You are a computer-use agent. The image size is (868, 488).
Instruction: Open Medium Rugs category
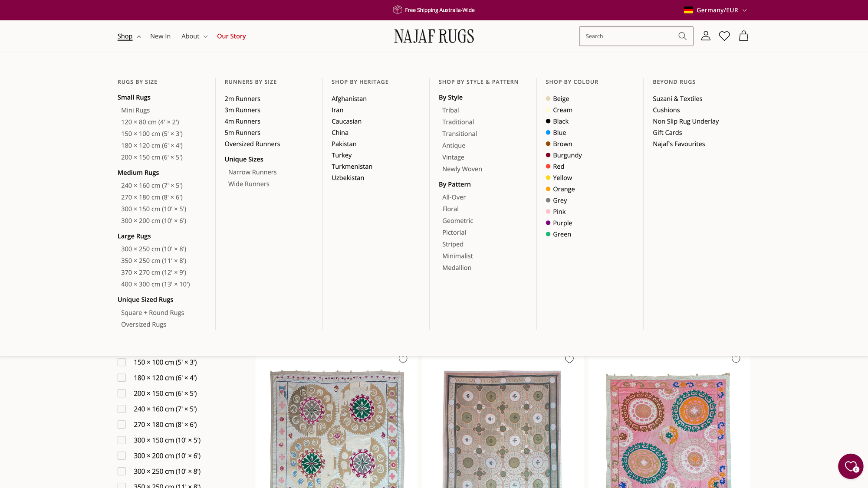(x=138, y=173)
